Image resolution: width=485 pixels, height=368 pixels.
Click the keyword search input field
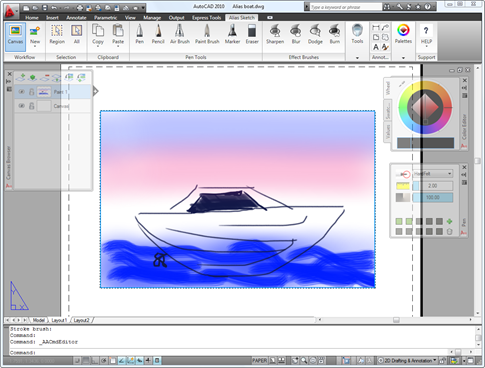coord(346,7)
